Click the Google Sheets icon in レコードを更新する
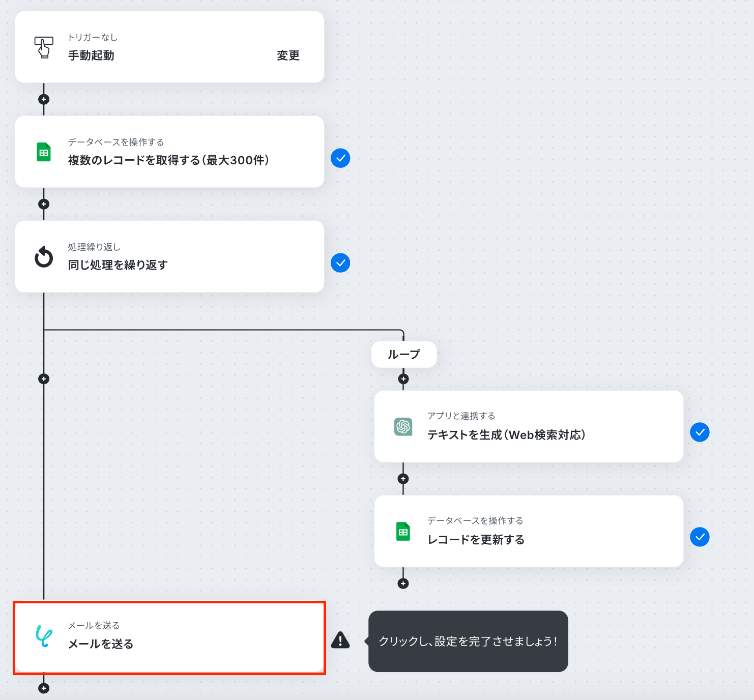 [403, 532]
